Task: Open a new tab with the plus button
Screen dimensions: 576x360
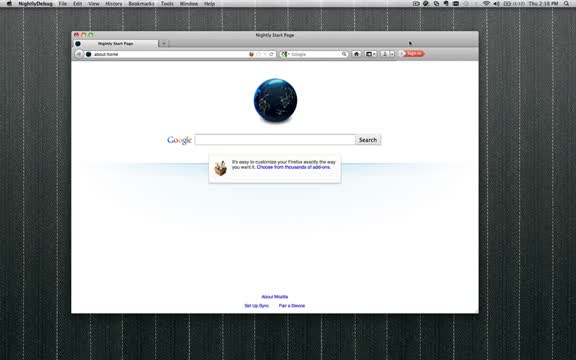Action: pyautogui.click(x=164, y=44)
